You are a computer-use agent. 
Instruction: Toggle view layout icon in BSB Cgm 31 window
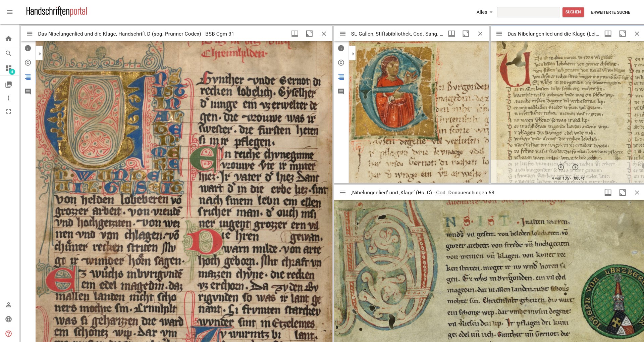(x=295, y=34)
